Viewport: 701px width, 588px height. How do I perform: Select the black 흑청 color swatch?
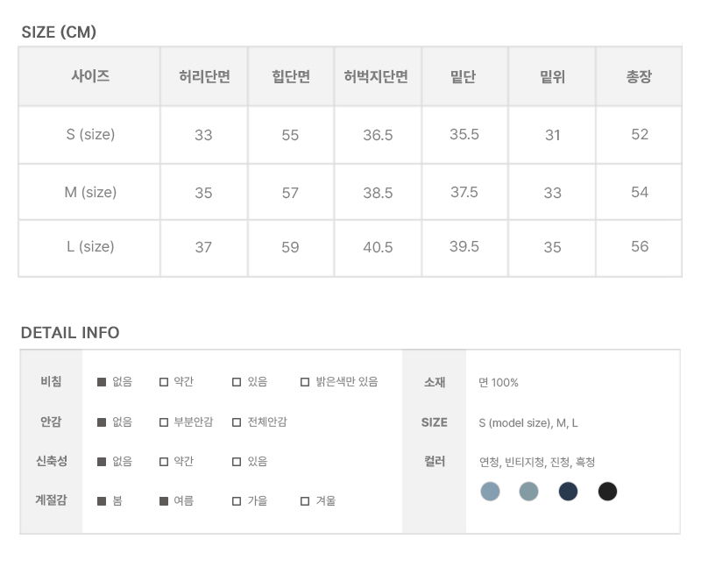coord(607,492)
